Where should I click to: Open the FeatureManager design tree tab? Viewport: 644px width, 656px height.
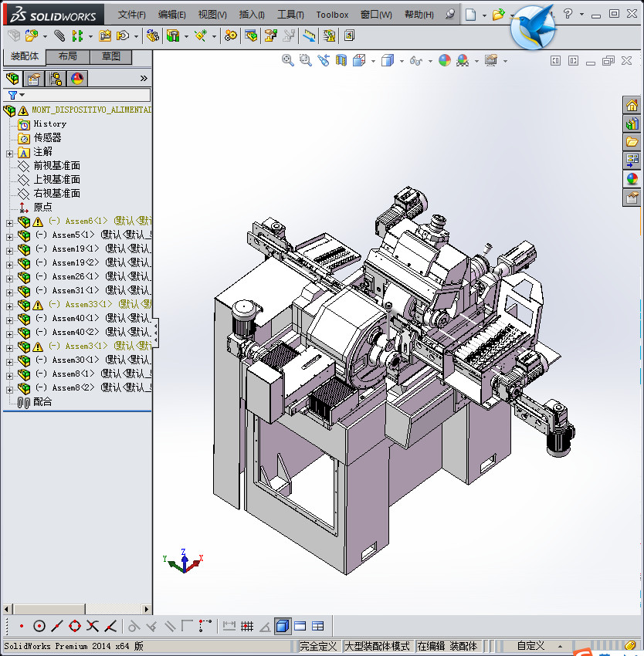(x=12, y=78)
